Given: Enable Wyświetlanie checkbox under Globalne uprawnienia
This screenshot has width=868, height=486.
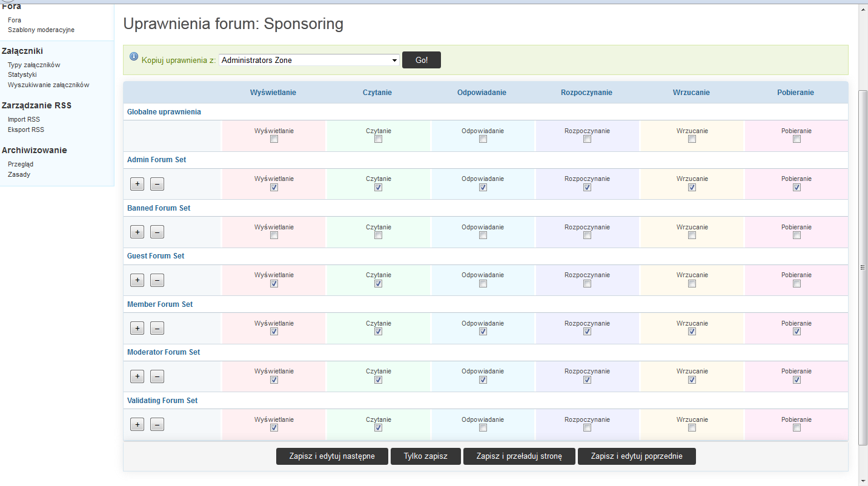Looking at the screenshot, I should 274,139.
